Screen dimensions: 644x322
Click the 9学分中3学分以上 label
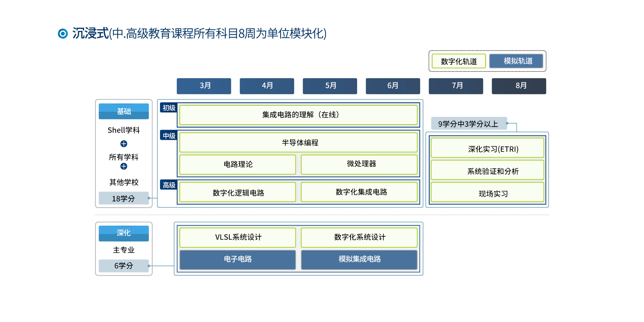click(469, 124)
